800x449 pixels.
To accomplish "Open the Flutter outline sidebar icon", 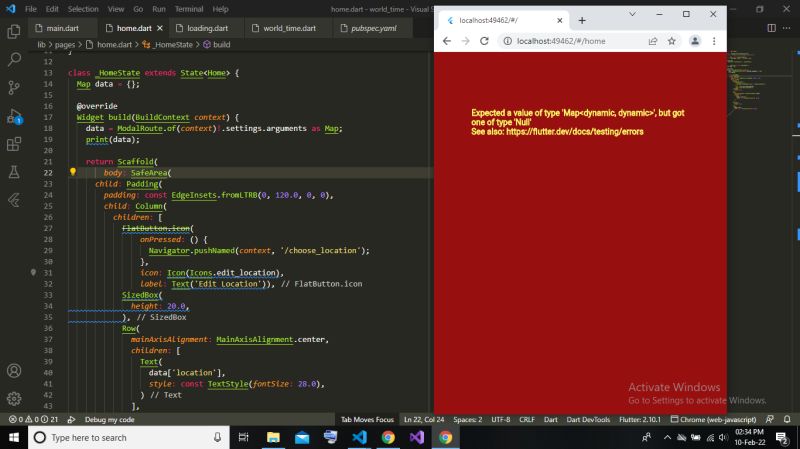I will coord(14,200).
